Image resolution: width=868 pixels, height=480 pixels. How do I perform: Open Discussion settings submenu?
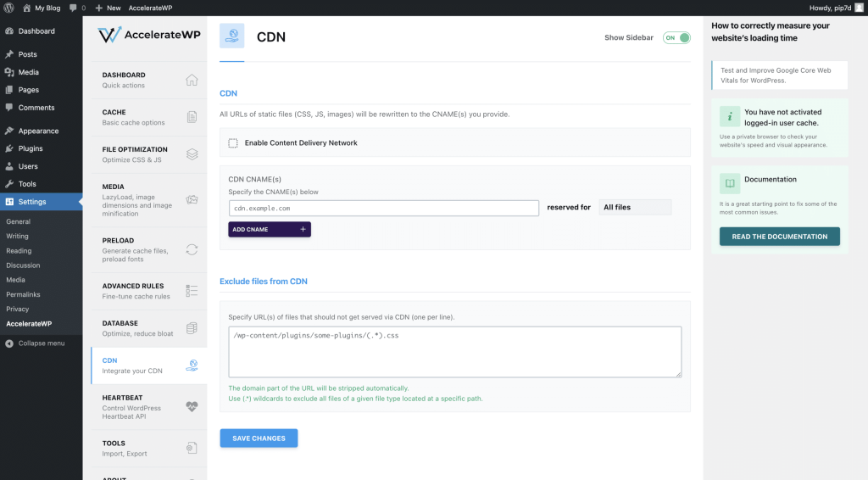pos(23,265)
